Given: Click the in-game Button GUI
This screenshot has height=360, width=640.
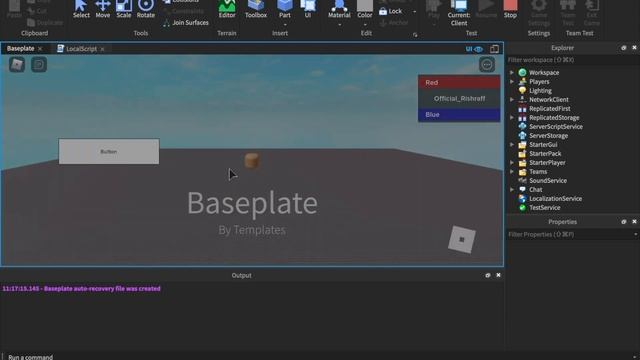Looking at the screenshot, I should (109, 151).
